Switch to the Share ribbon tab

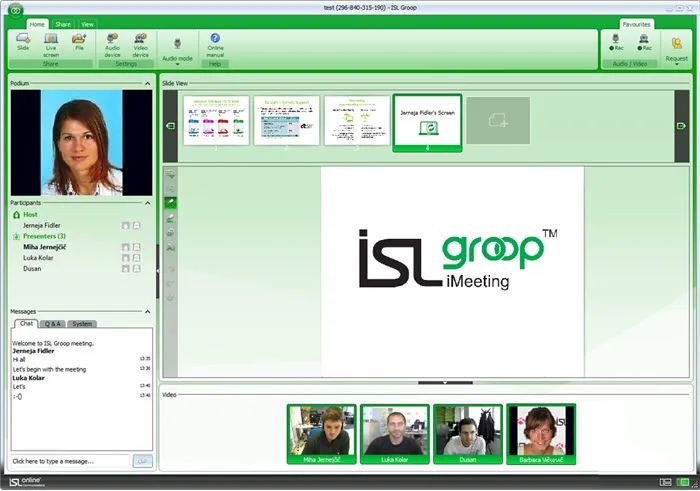tap(63, 24)
